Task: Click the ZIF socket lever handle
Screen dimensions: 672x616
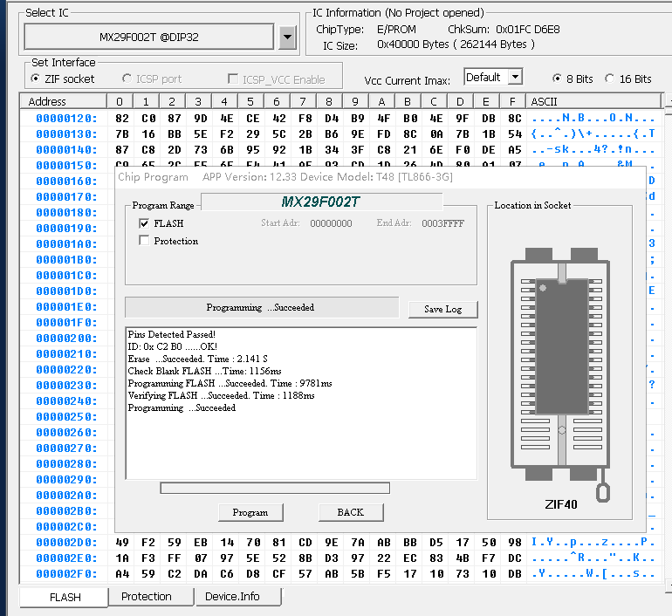Action: pyautogui.click(x=601, y=494)
